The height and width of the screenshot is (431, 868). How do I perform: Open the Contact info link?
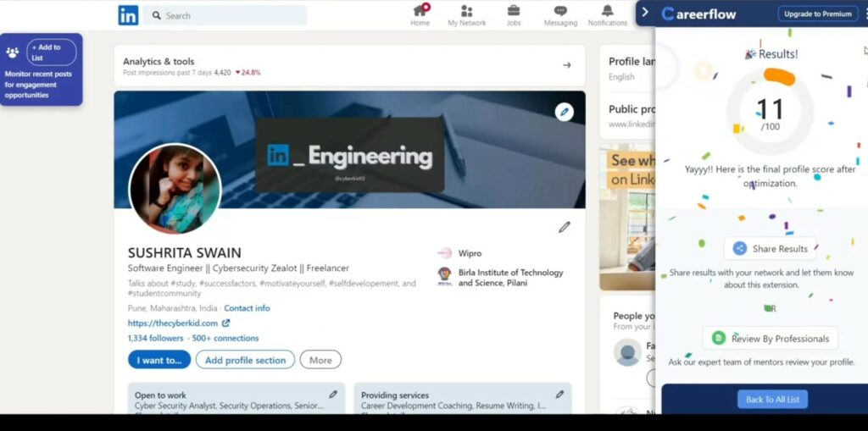pyautogui.click(x=247, y=308)
